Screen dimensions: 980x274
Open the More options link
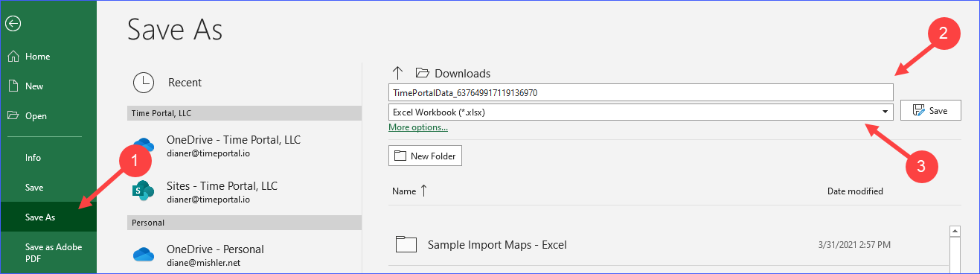click(418, 127)
